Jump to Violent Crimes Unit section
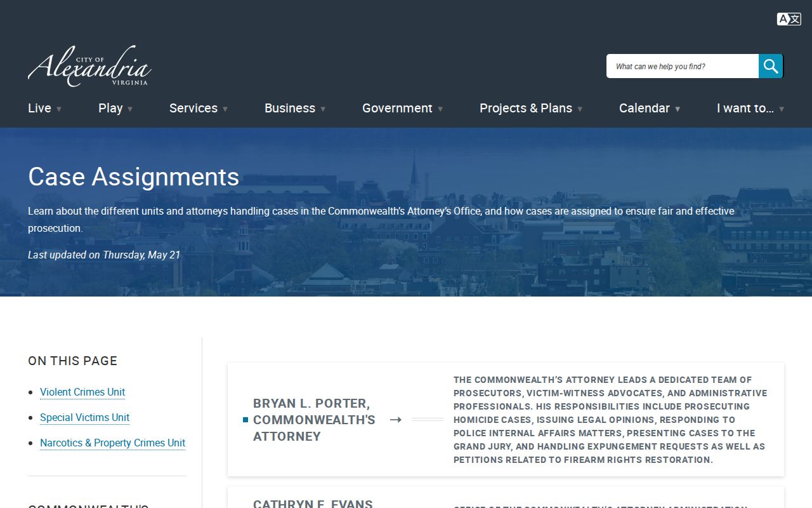The width and height of the screenshot is (812, 508). [x=82, y=392]
